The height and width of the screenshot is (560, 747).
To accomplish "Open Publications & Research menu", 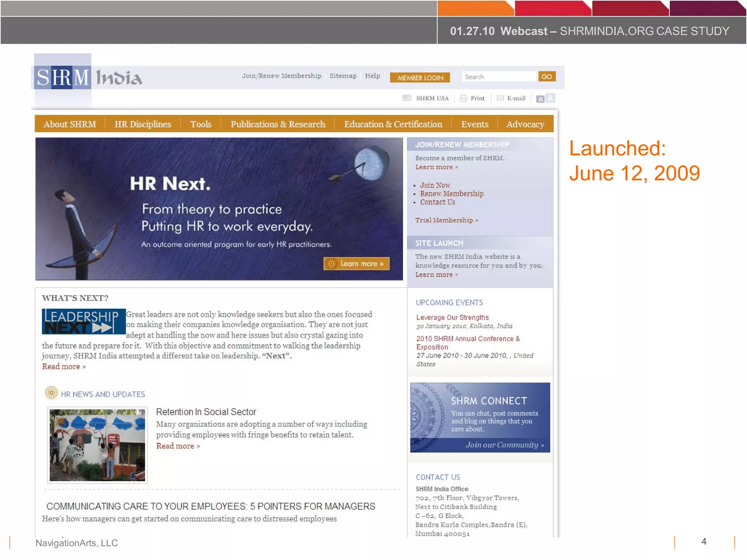I will point(278,124).
